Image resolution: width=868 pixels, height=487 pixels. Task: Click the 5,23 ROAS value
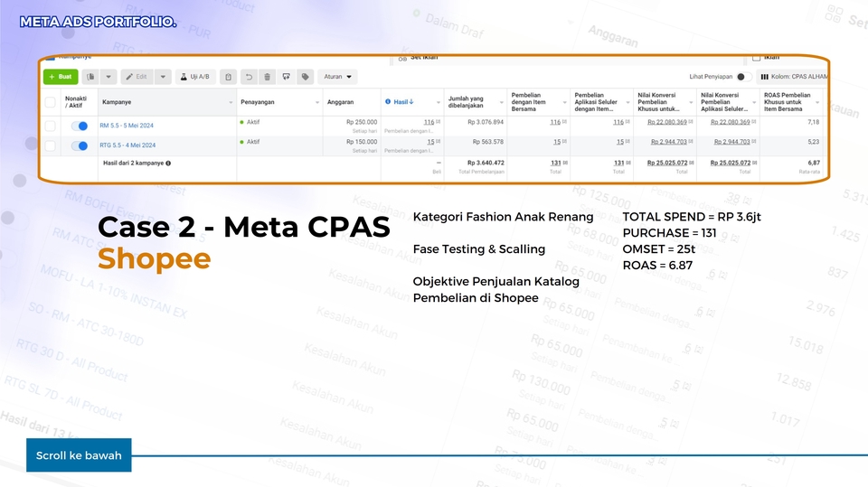pos(813,142)
